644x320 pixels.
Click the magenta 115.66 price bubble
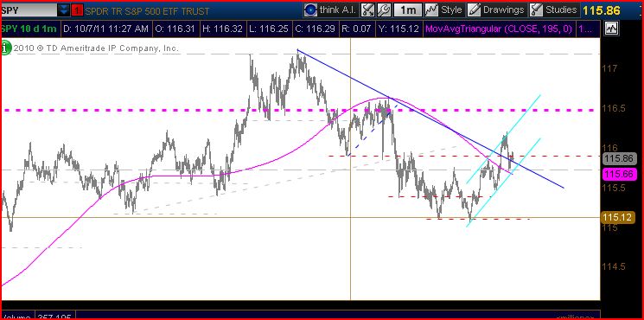pyautogui.click(x=619, y=174)
